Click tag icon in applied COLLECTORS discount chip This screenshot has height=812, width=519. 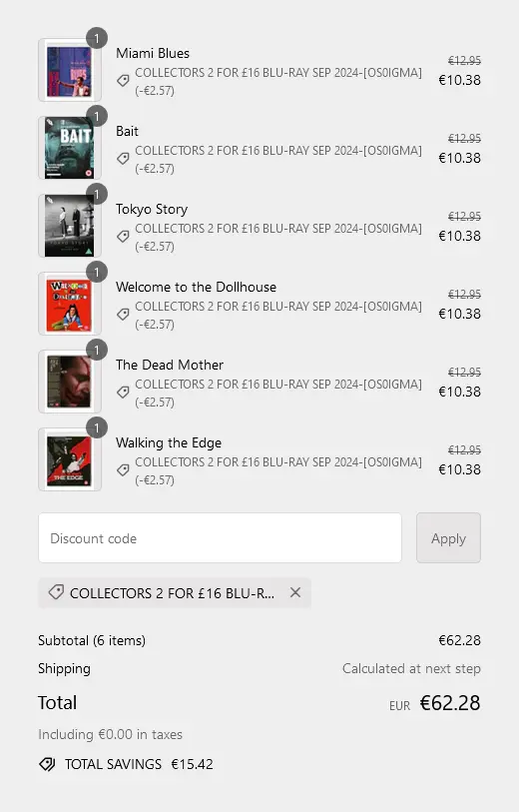(56, 592)
